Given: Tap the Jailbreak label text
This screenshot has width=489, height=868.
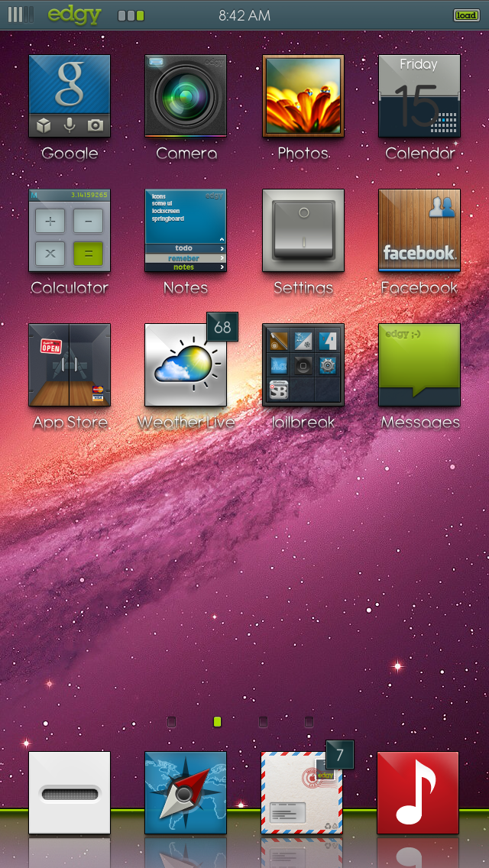Looking at the screenshot, I should click(303, 423).
